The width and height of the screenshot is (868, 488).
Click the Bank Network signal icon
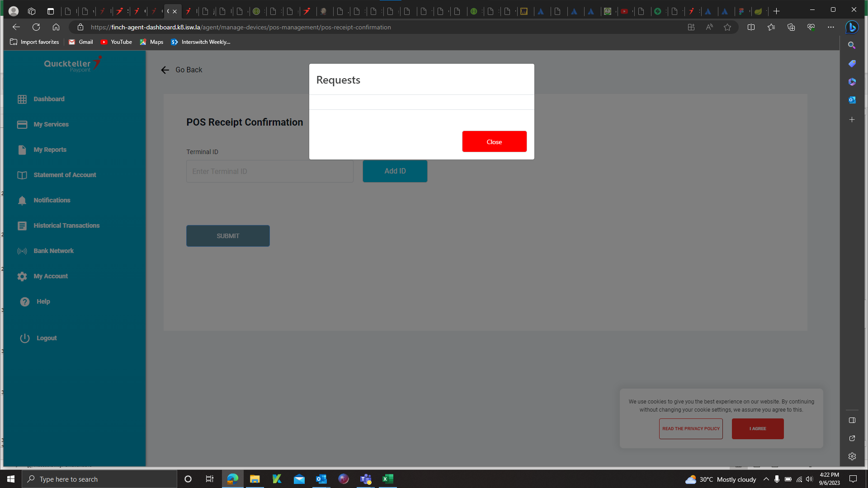tap(22, 251)
